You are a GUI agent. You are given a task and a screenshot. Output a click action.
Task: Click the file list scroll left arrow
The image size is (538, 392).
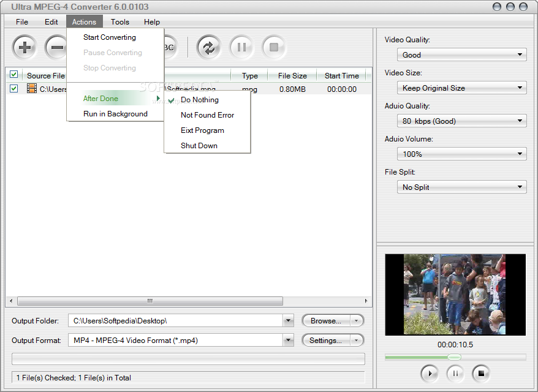click(11, 301)
